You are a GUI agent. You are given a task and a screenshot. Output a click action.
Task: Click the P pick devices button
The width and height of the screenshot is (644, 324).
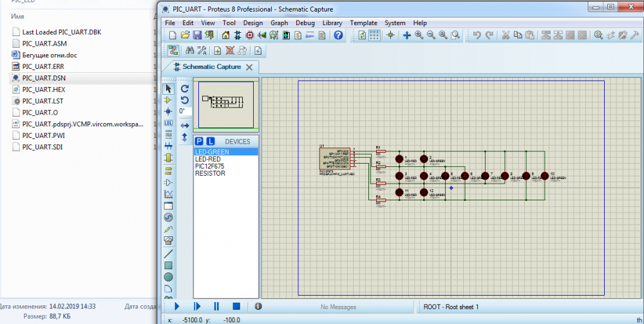199,141
